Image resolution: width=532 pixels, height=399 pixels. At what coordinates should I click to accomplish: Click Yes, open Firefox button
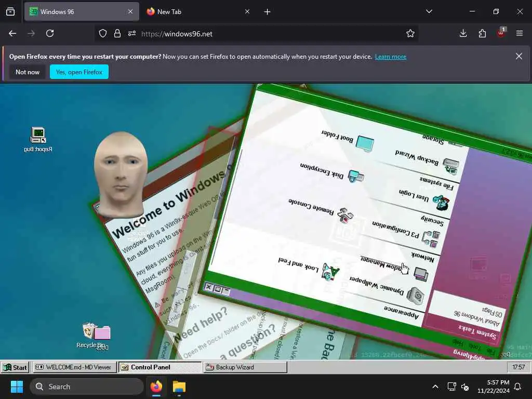79,72
